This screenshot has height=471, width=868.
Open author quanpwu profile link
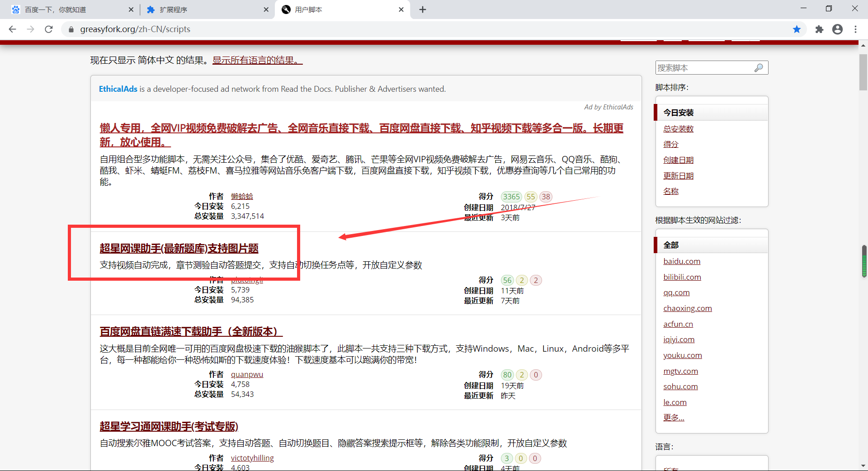pos(247,374)
